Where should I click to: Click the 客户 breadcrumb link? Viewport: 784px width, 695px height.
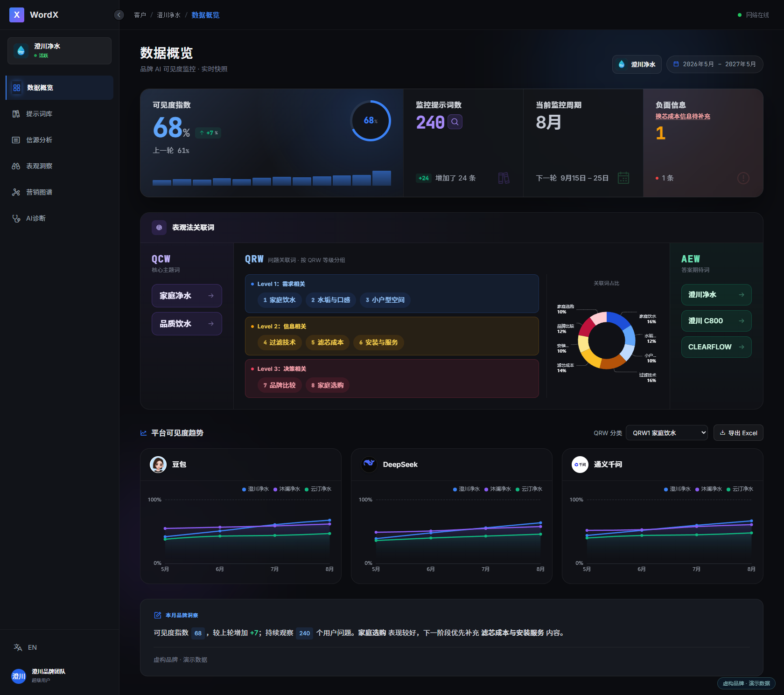click(140, 15)
